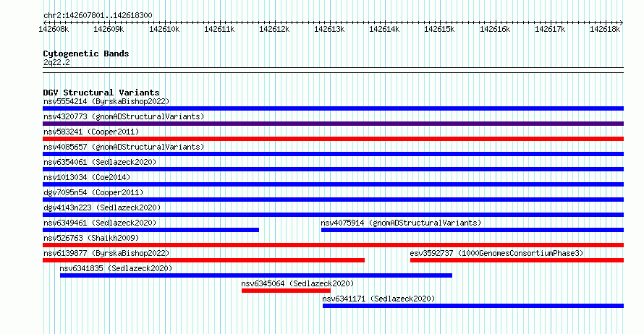Click the 142618k ruler mark

tap(605, 29)
